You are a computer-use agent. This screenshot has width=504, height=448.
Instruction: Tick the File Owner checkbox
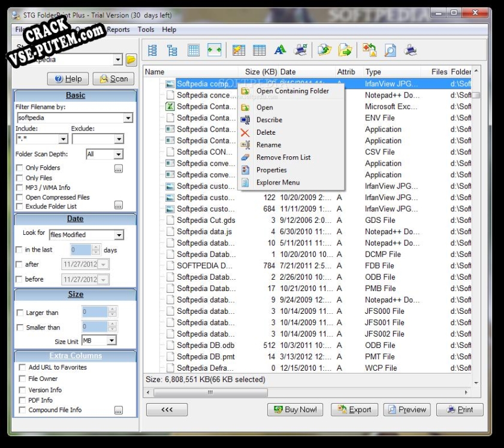coord(23,379)
